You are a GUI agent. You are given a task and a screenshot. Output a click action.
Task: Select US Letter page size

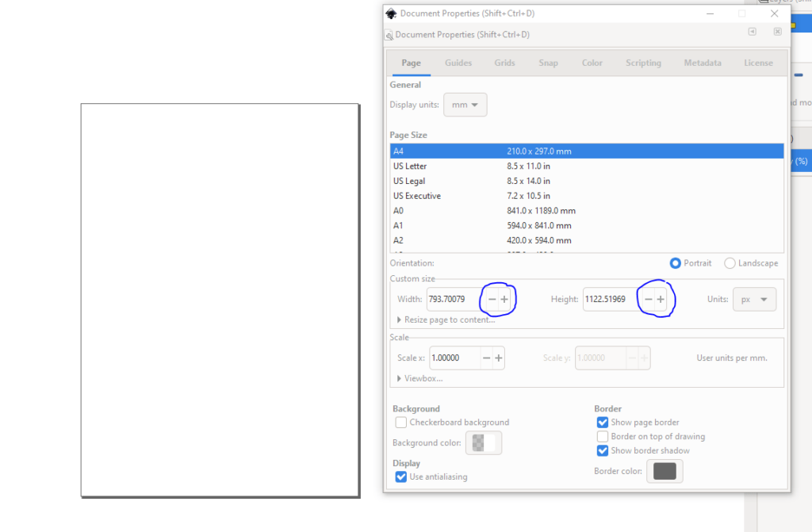pos(476,166)
